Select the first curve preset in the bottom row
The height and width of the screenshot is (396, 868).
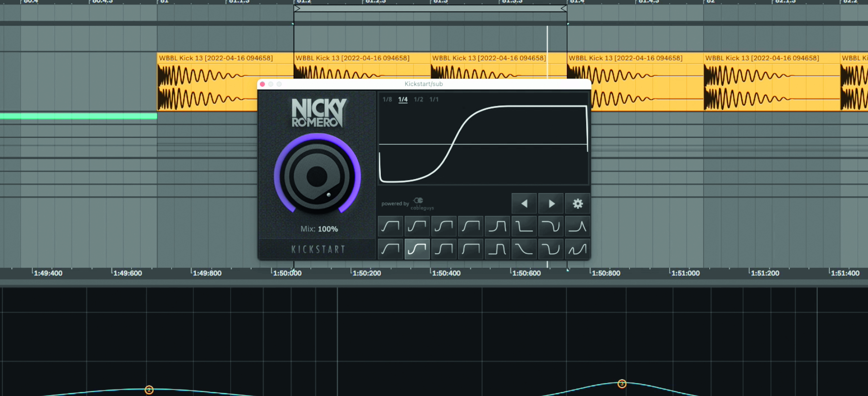[x=390, y=249]
